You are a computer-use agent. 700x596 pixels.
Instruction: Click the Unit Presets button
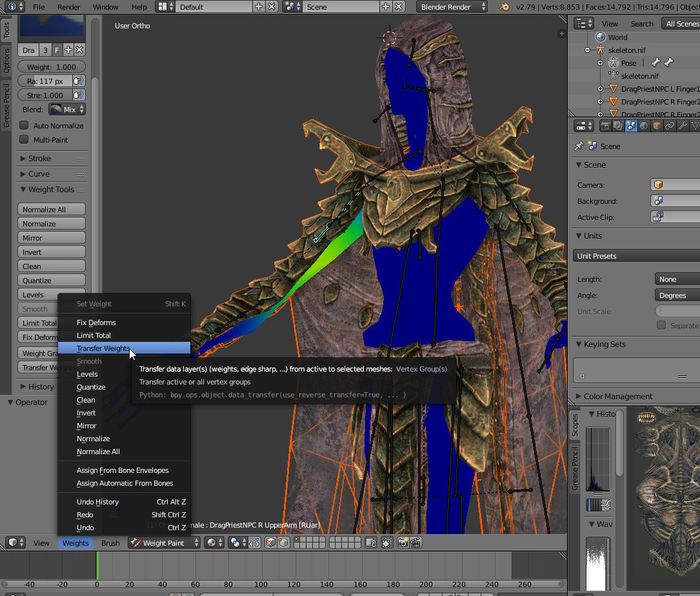(x=636, y=256)
